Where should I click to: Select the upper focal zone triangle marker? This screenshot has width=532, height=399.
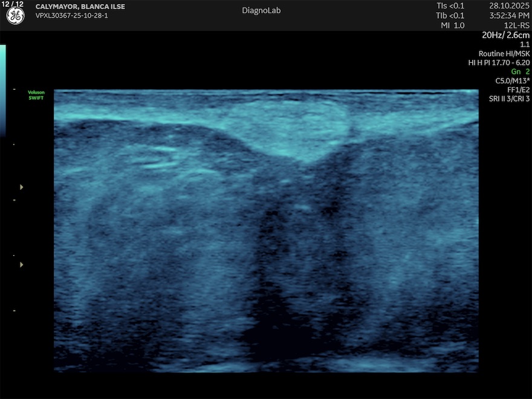click(22, 187)
